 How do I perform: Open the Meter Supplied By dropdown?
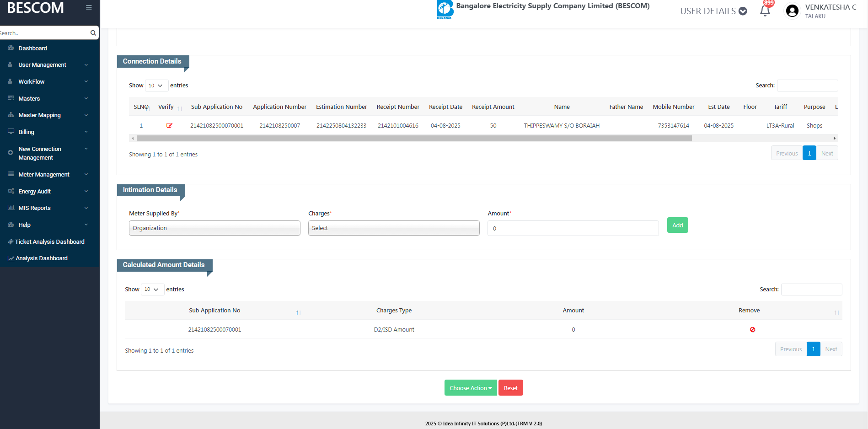[x=214, y=228]
